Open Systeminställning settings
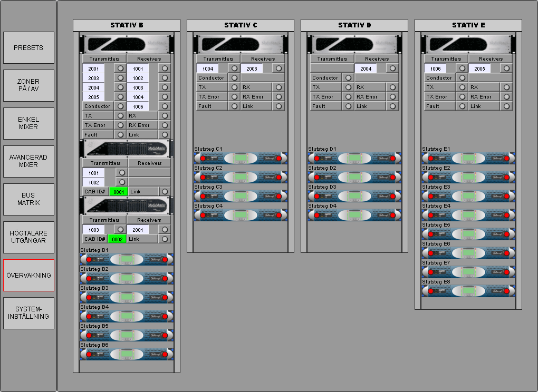538x392 pixels. click(x=28, y=313)
